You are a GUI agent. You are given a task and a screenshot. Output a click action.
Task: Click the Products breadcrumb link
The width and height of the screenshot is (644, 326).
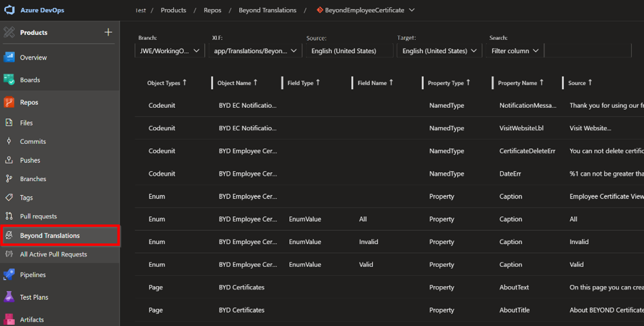pos(173,10)
